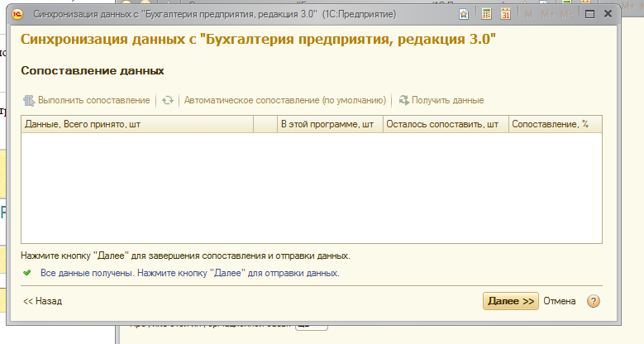The image size is (644, 344).
Task: Select column header В этой программе, шт
Action: pyautogui.click(x=330, y=124)
